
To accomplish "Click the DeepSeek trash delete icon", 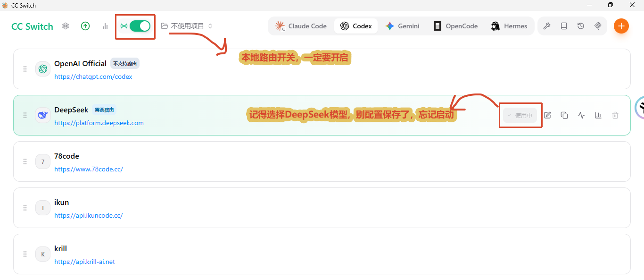I will (615, 115).
